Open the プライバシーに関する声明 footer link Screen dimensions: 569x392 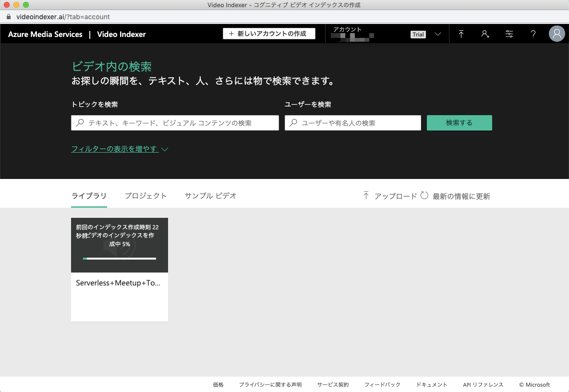coord(270,384)
